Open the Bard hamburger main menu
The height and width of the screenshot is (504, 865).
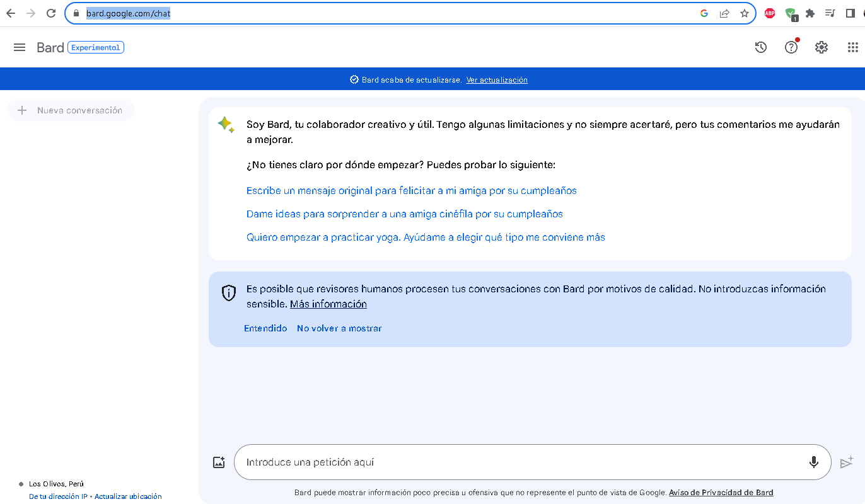click(x=20, y=47)
